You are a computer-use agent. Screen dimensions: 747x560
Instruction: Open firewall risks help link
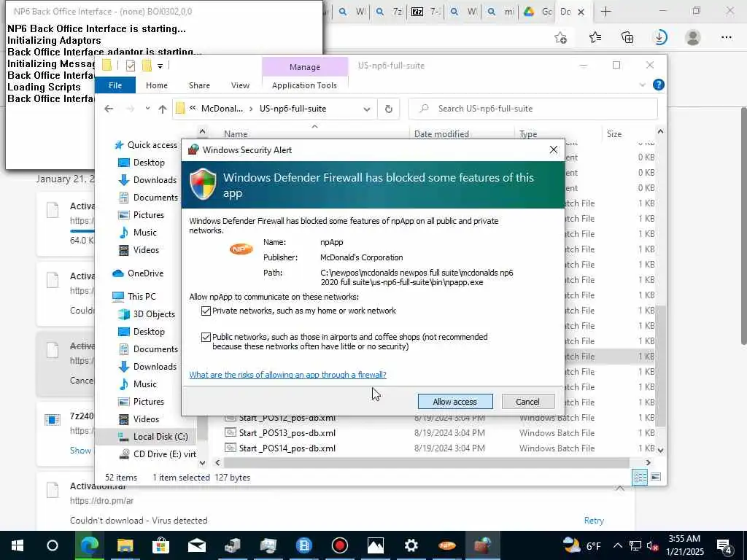[287, 375]
